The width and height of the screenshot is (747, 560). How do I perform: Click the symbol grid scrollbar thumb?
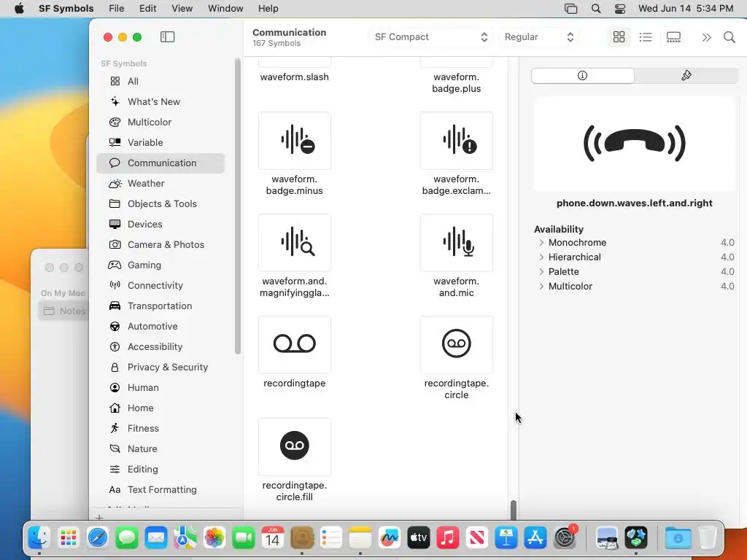(x=513, y=510)
